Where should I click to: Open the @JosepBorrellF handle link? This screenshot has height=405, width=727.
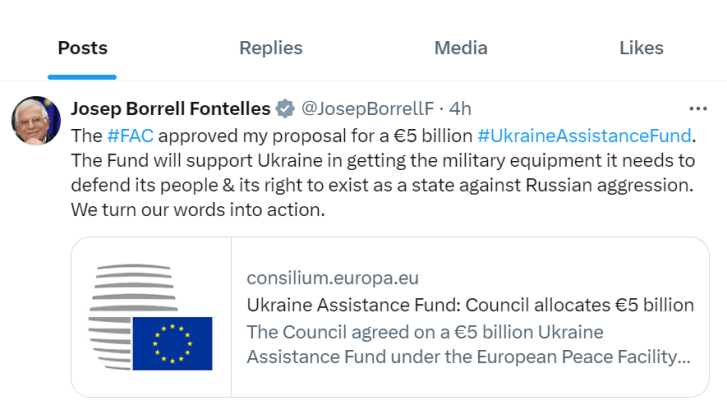pyautogui.click(x=368, y=108)
